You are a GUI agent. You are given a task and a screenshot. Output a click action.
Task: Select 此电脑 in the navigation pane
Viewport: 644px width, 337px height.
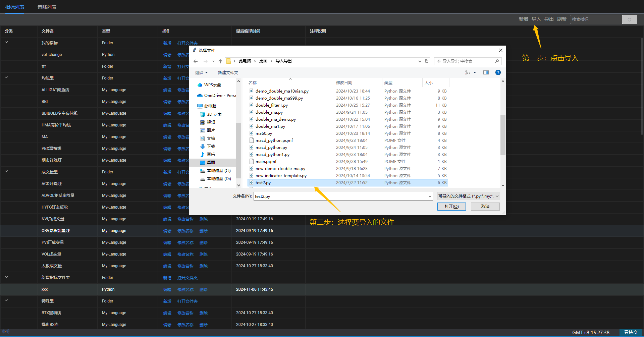207,106
